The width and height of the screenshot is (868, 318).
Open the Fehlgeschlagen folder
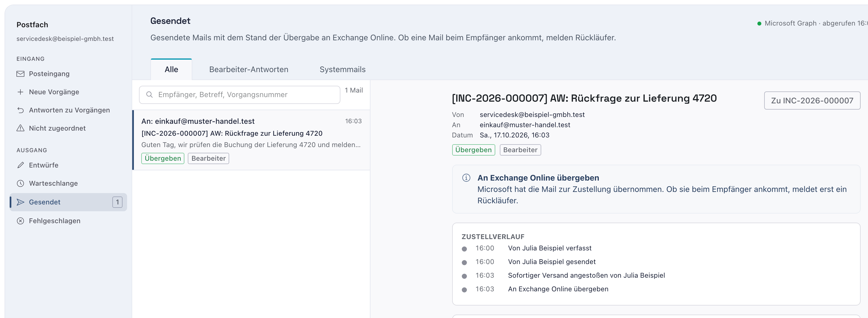[68, 221]
